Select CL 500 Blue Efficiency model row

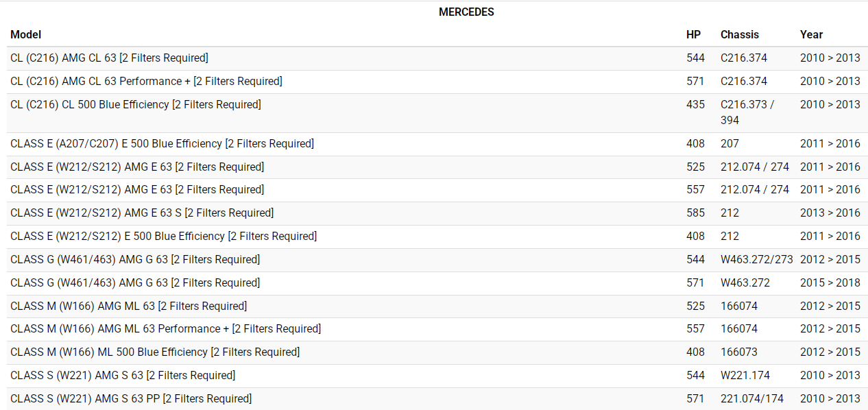[136, 104]
